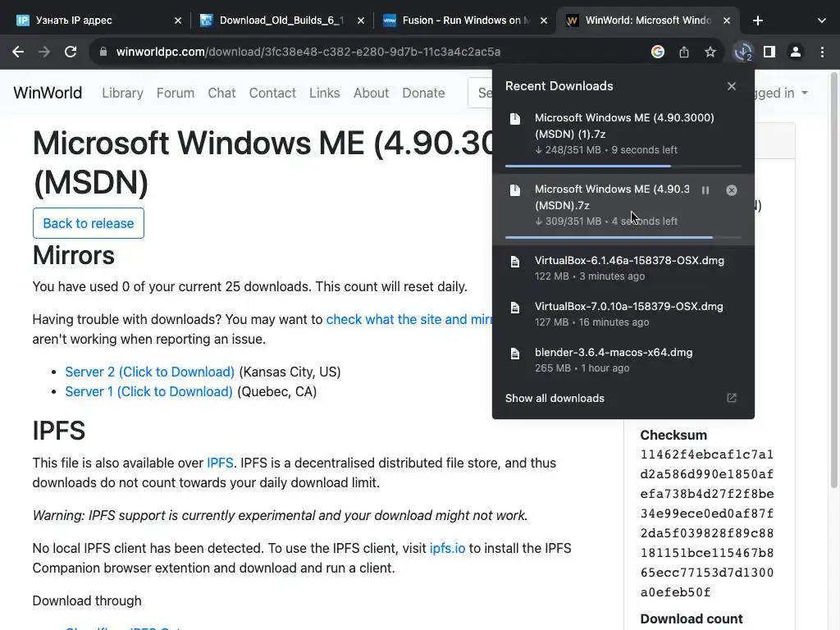
Task: Close the WinWorld tab
Action: (x=727, y=21)
